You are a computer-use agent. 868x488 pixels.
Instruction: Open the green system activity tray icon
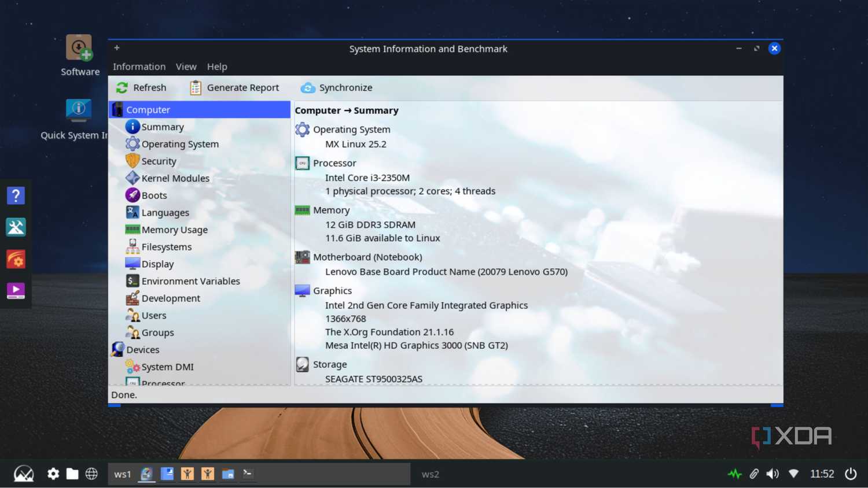click(x=735, y=474)
